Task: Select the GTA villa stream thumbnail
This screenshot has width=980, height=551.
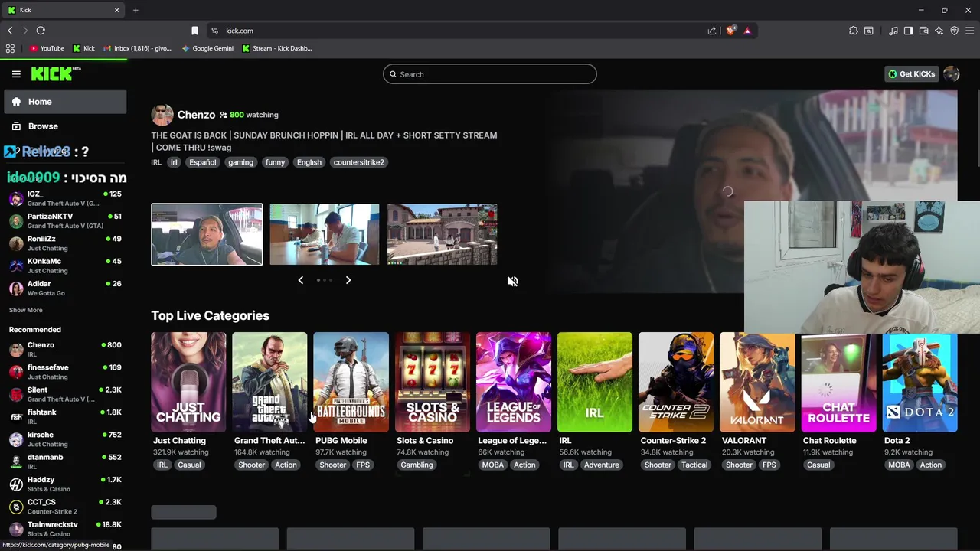Action: click(443, 234)
